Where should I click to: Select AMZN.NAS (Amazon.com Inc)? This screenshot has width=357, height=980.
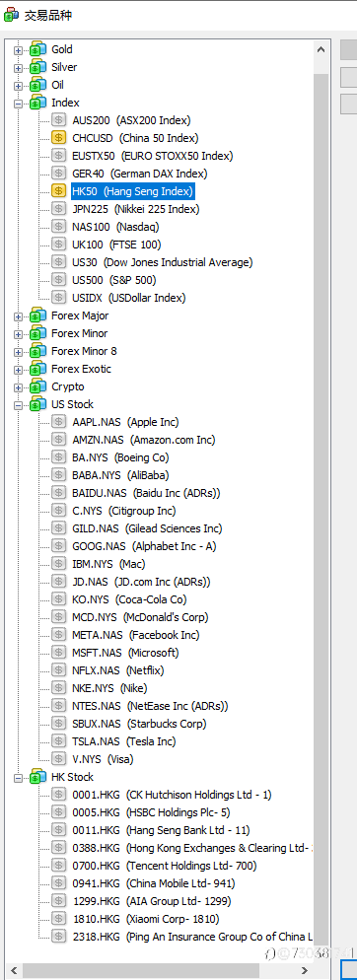(x=144, y=440)
